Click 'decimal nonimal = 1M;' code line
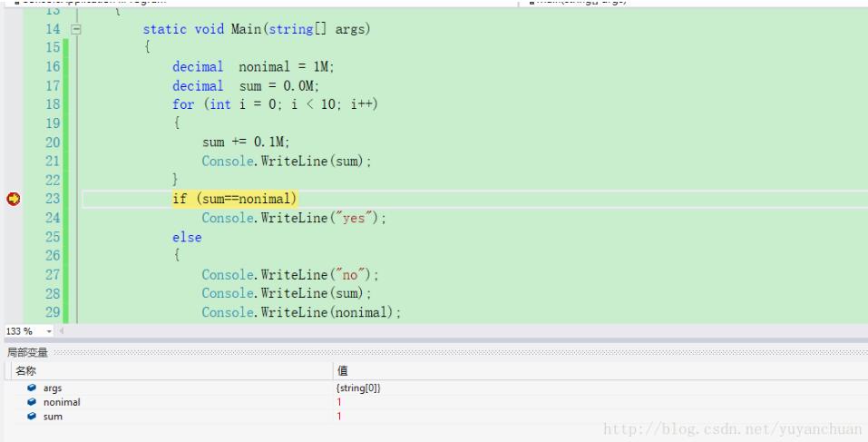Image resolution: width=868 pixels, height=442 pixels. tap(253, 67)
